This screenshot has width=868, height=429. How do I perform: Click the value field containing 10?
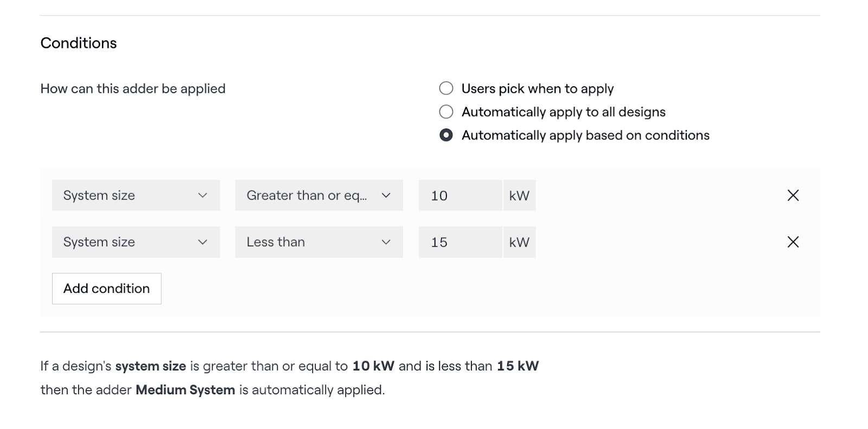pos(459,195)
